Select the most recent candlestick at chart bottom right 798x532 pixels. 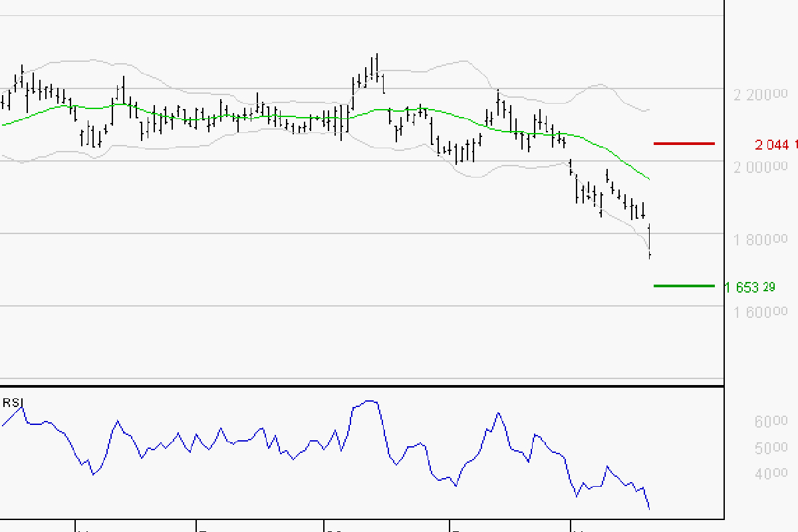[648, 243]
